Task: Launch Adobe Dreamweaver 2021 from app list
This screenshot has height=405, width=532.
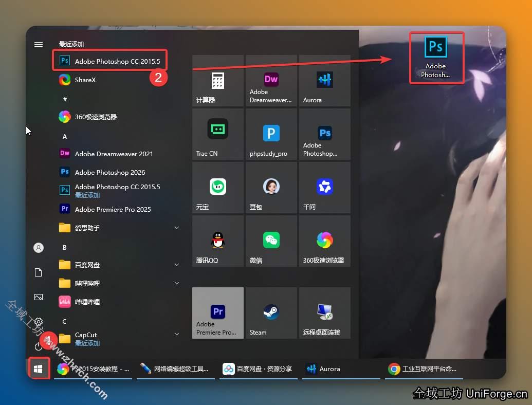Action: point(119,154)
